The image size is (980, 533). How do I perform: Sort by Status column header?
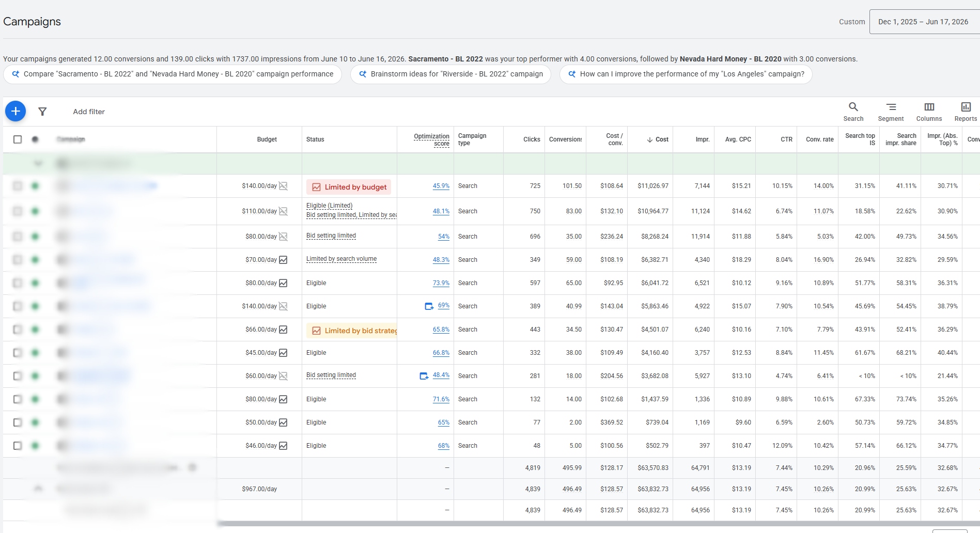click(315, 139)
